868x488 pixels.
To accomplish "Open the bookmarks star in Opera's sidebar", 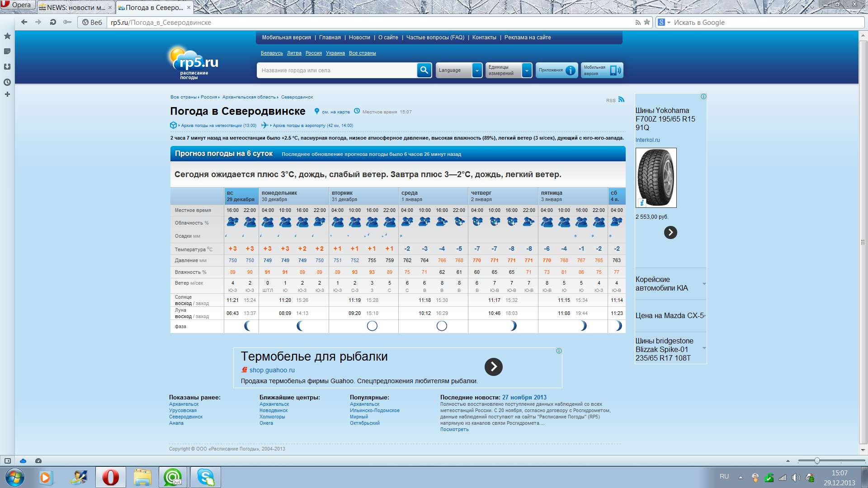I will (x=7, y=36).
